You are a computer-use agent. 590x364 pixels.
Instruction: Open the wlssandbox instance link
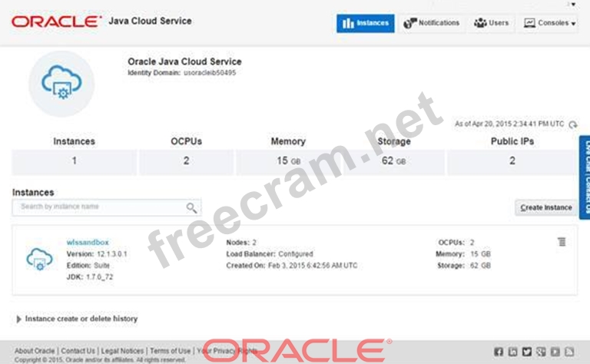tap(88, 242)
